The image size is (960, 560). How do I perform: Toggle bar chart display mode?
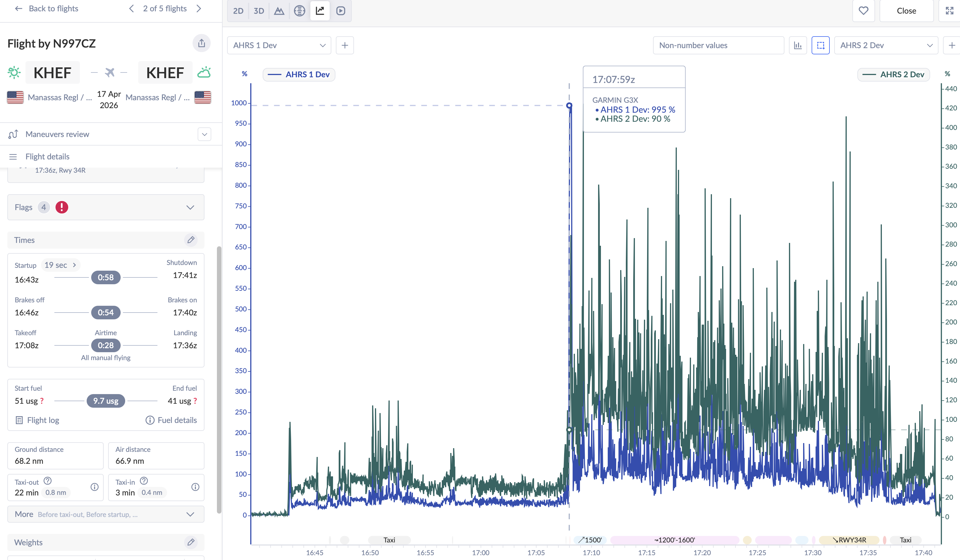click(x=798, y=45)
